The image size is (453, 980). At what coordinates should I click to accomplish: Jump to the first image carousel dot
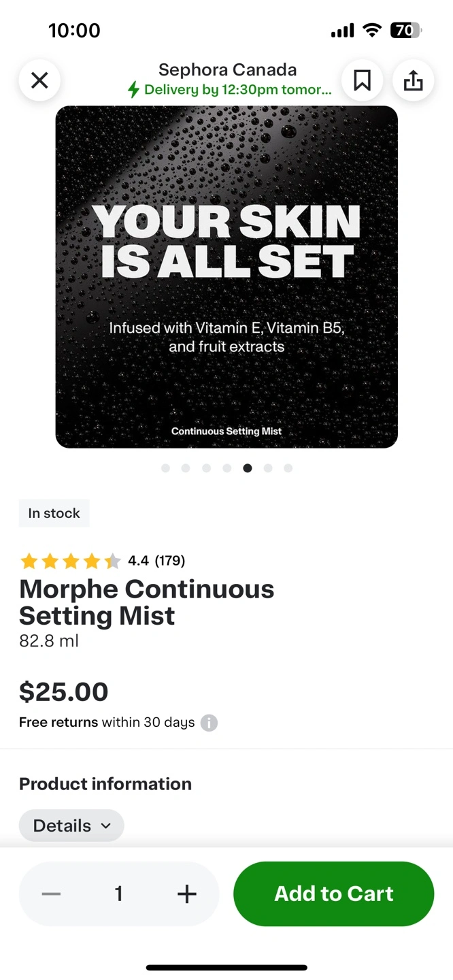coord(165,468)
